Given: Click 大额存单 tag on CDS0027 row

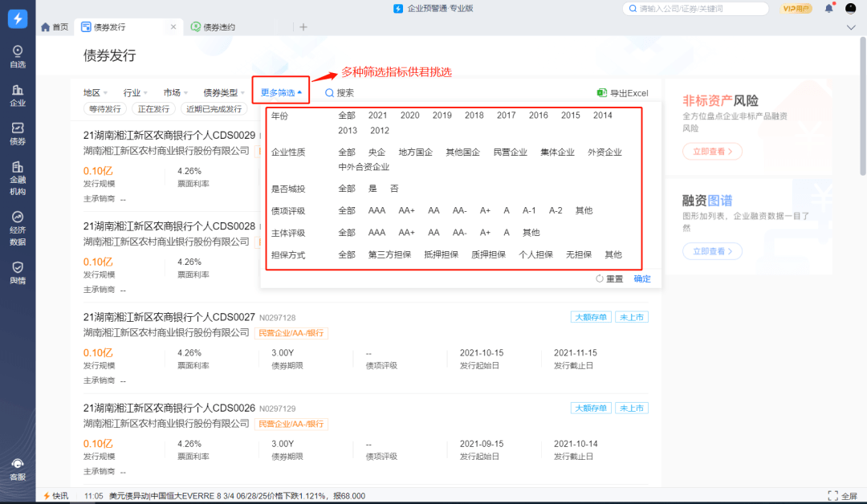Looking at the screenshot, I should tap(591, 317).
